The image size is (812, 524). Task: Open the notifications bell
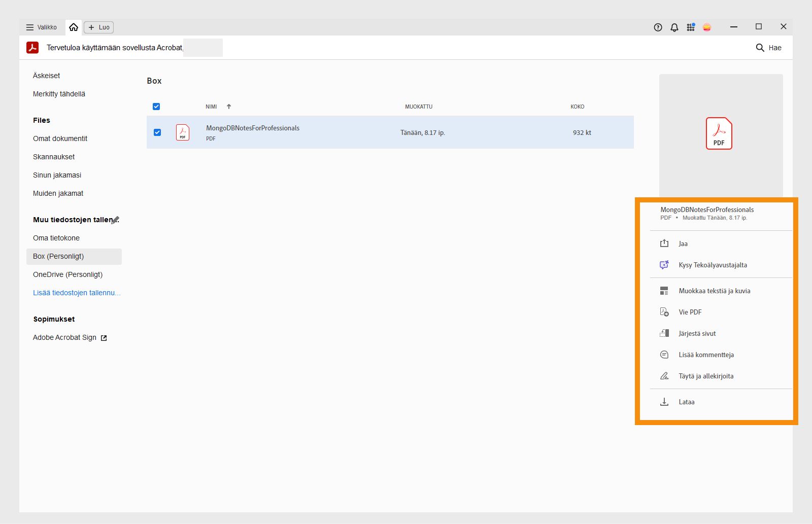click(x=674, y=27)
